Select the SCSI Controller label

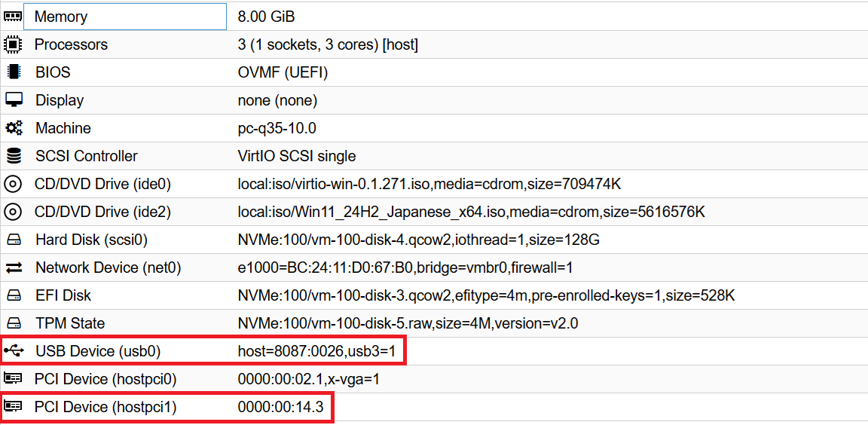coord(87,156)
